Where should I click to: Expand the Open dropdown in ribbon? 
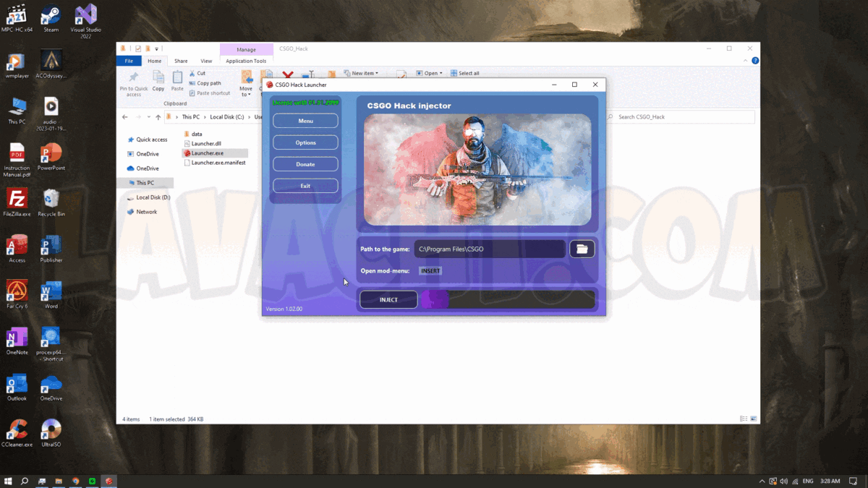pos(429,73)
